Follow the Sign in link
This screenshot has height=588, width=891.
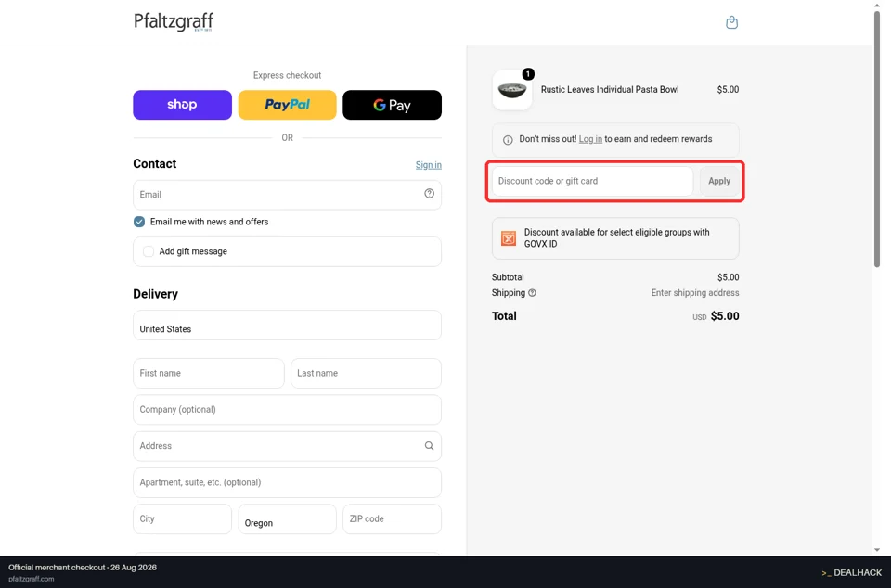[429, 165]
